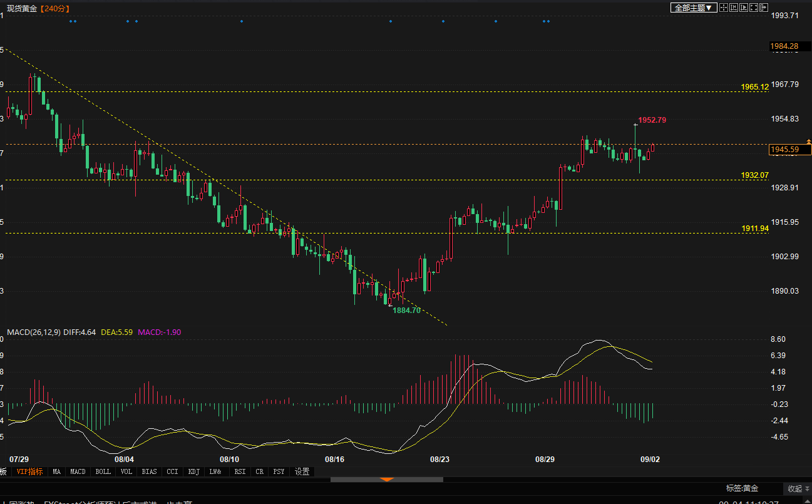
Task: Click the crosshair cursor icon
Action: 724,8
